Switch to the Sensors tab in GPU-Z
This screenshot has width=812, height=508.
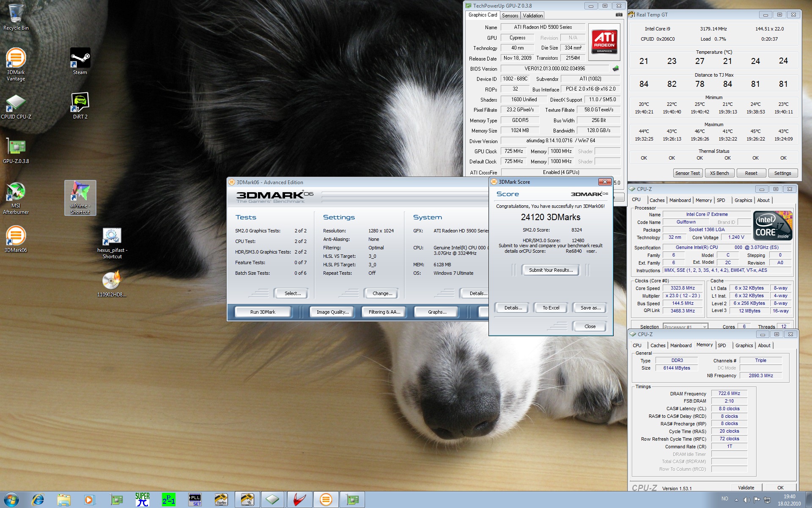(x=510, y=15)
